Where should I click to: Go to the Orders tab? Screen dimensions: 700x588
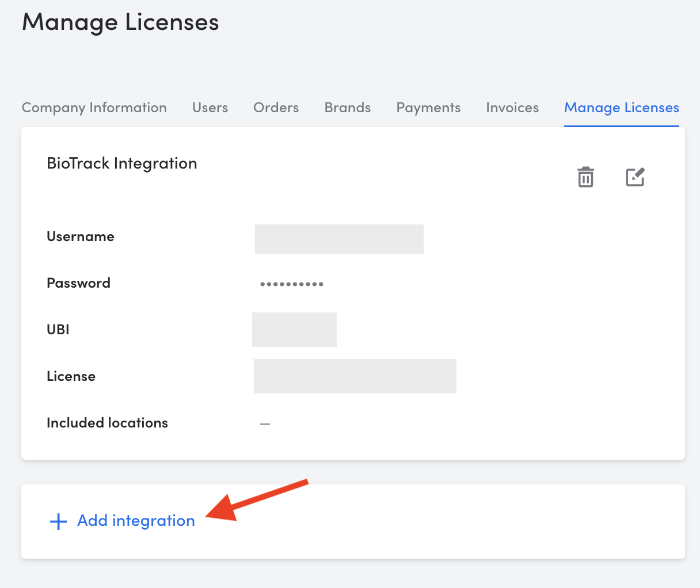coord(276,108)
